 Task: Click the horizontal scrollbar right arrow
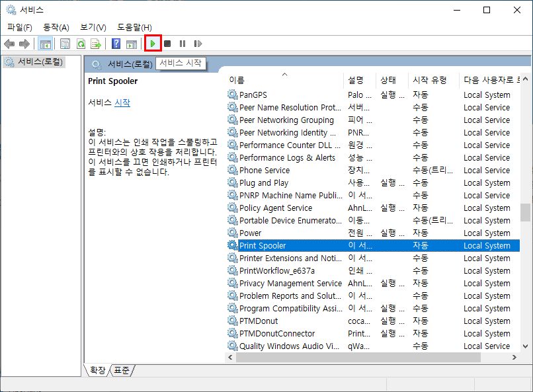tap(514, 357)
